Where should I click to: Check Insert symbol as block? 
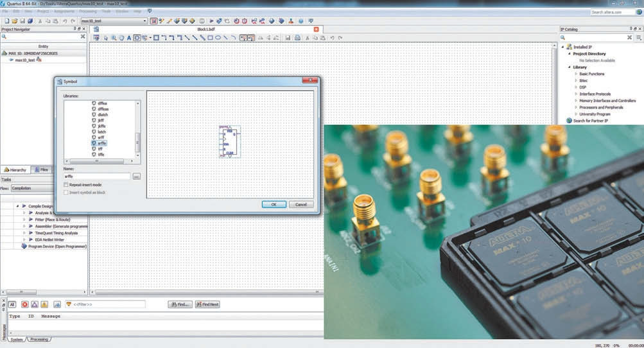pos(65,192)
